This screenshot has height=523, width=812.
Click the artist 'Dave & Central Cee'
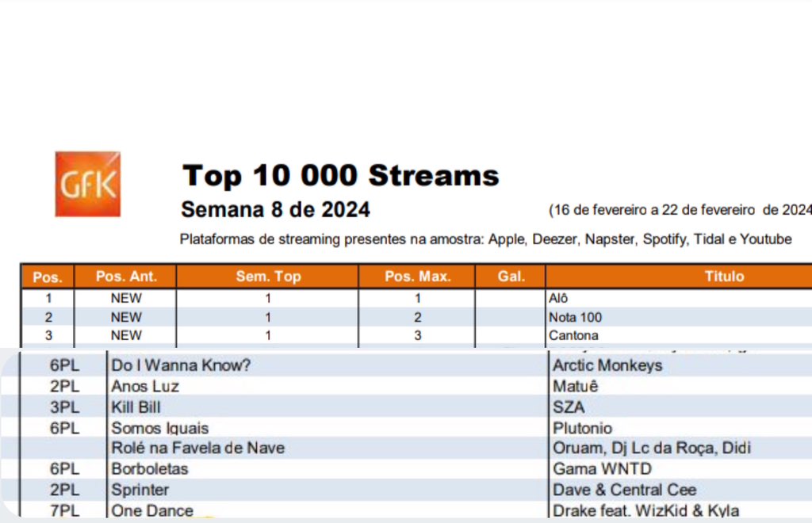pyautogui.click(x=625, y=490)
